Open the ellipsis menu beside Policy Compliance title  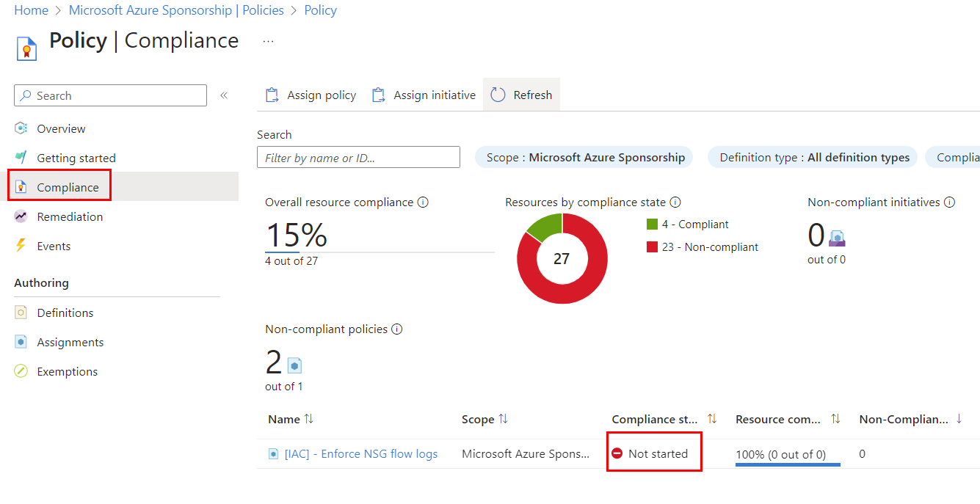[x=268, y=42]
